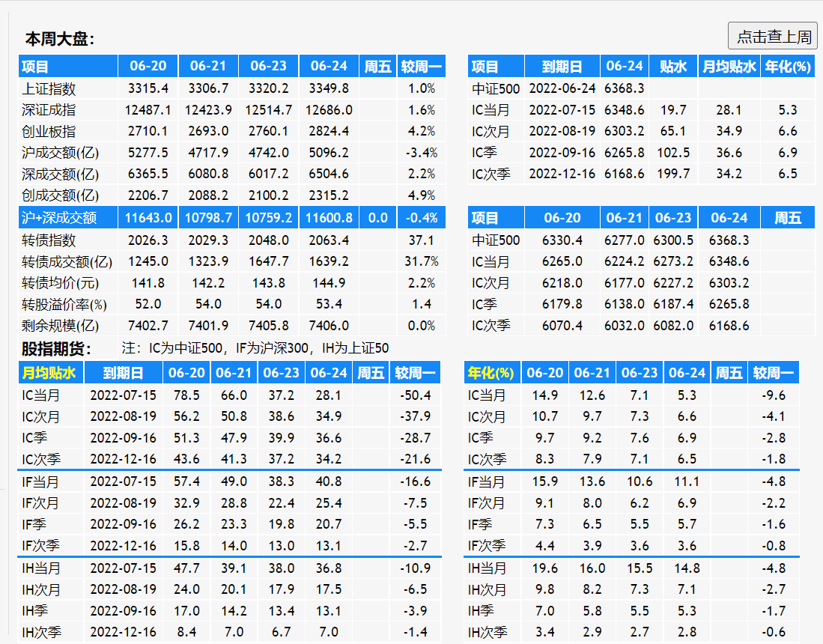Viewport: 823px width, 644px height.
Task: Click the IH次季 label in annualized table
Action: click(487, 633)
